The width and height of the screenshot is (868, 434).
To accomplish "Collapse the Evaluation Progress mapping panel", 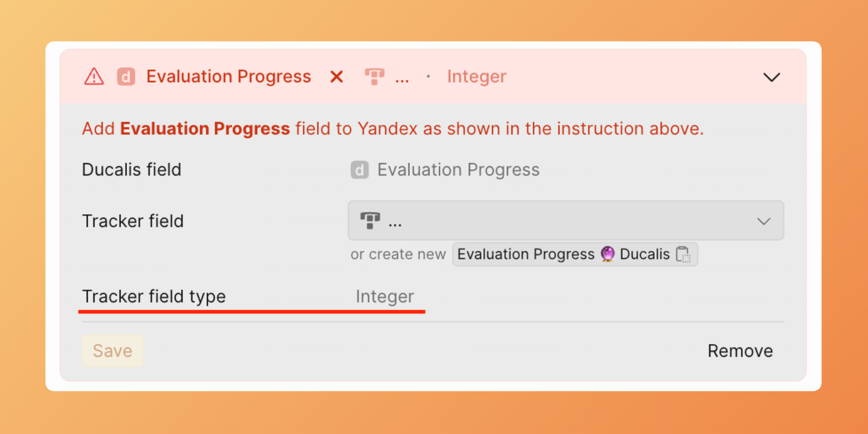I will pyautogui.click(x=772, y=77).
